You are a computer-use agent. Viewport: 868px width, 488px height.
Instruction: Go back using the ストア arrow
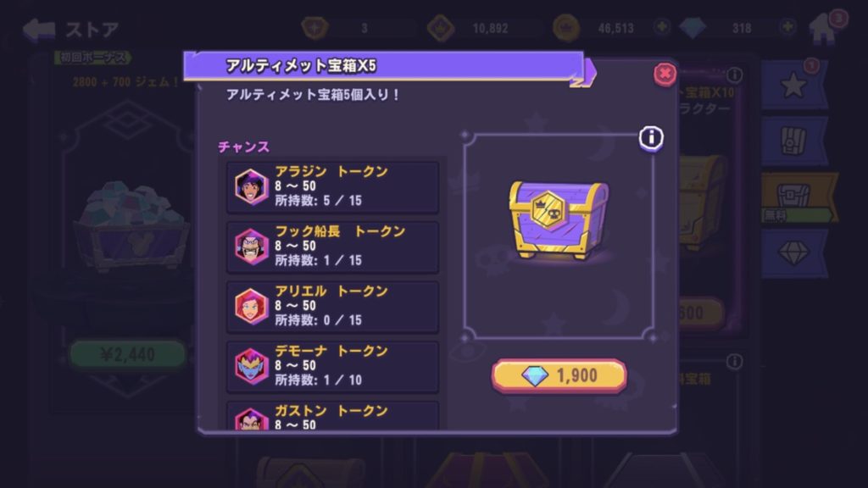click(x=39, y=30)
